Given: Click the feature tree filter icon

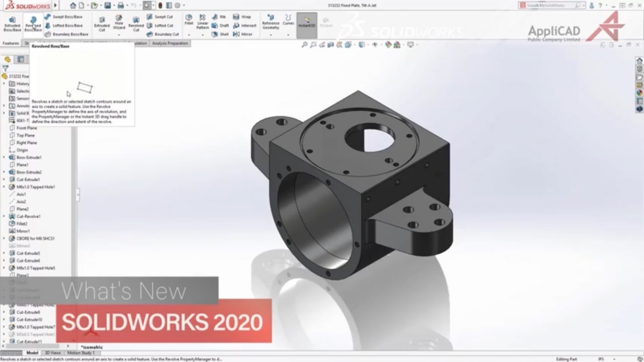Looking at the screenshot, I should pyautogui.click(x=6, y=68).
